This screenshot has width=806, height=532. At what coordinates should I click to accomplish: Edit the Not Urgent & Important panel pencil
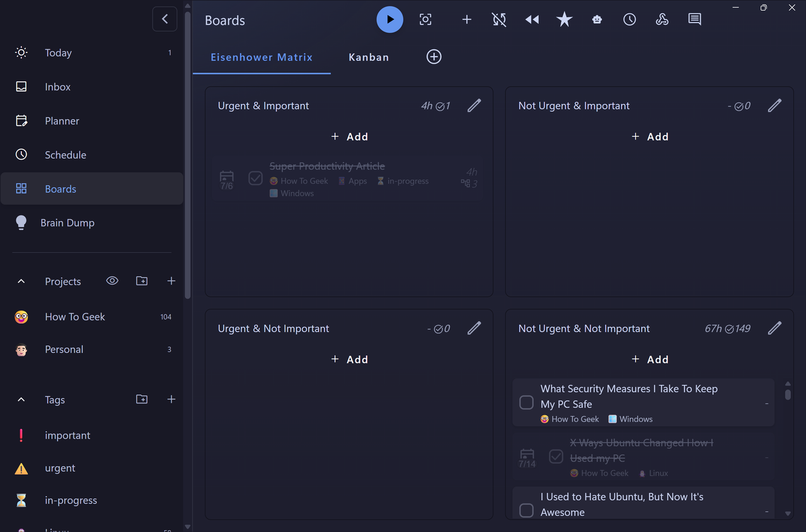pyautogui.click(x=774, y=106)
